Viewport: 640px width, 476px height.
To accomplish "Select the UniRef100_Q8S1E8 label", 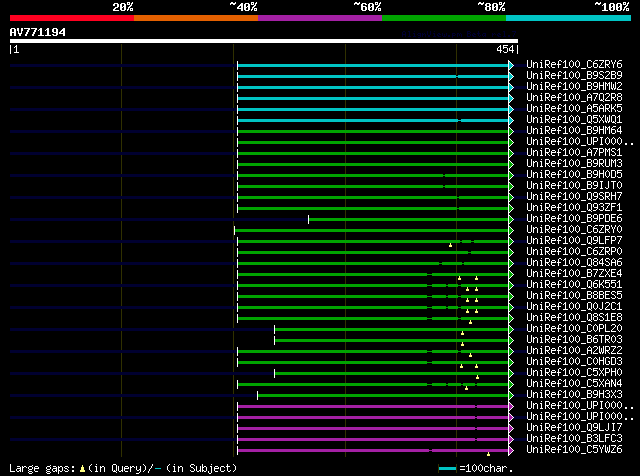I will coord(574,318).
